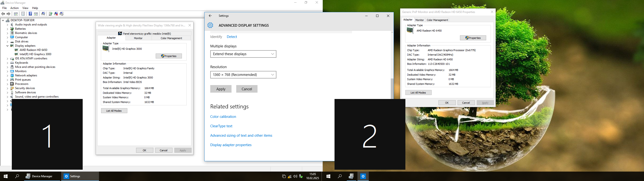Switch to Color Management tab in Intel dialog
Viewport: 644px width, 181px height.
(171, 38)
